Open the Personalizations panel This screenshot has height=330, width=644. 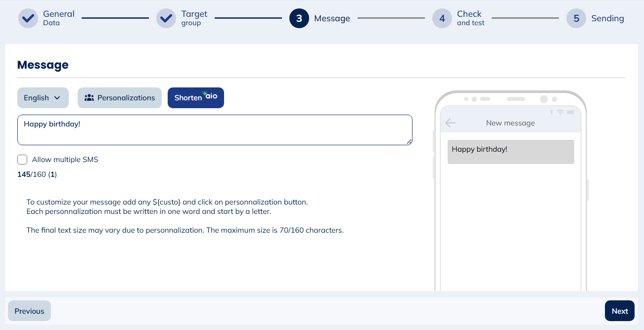(119, 97)
